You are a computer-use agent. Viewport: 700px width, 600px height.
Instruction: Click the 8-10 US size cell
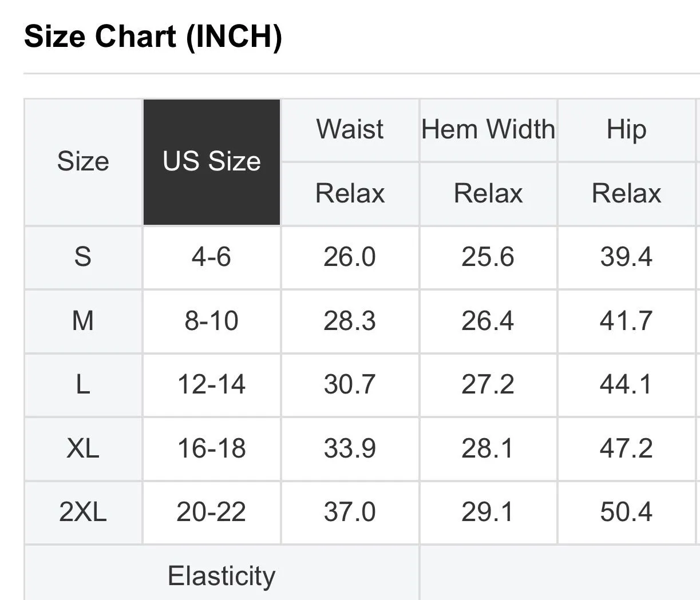point(212,321)
